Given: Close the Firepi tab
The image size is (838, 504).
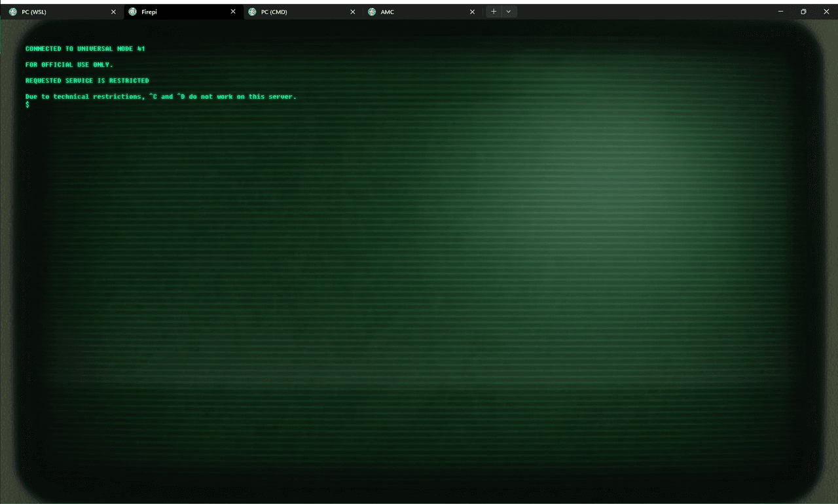Looking at the screenshot, I should tap(233, 12).
